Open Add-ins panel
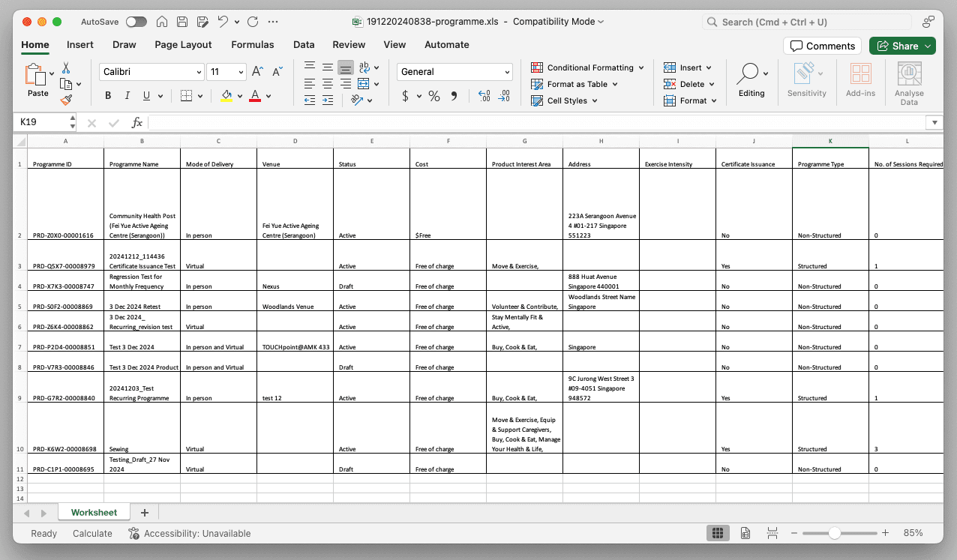Viewport: 957px width, 560px height. click(x=860, y=79)
